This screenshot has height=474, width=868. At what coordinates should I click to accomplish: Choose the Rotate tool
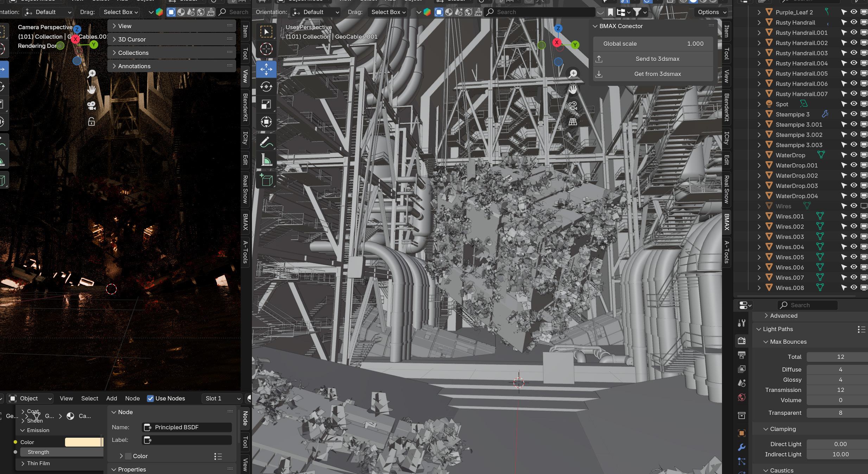coord(266,87)
